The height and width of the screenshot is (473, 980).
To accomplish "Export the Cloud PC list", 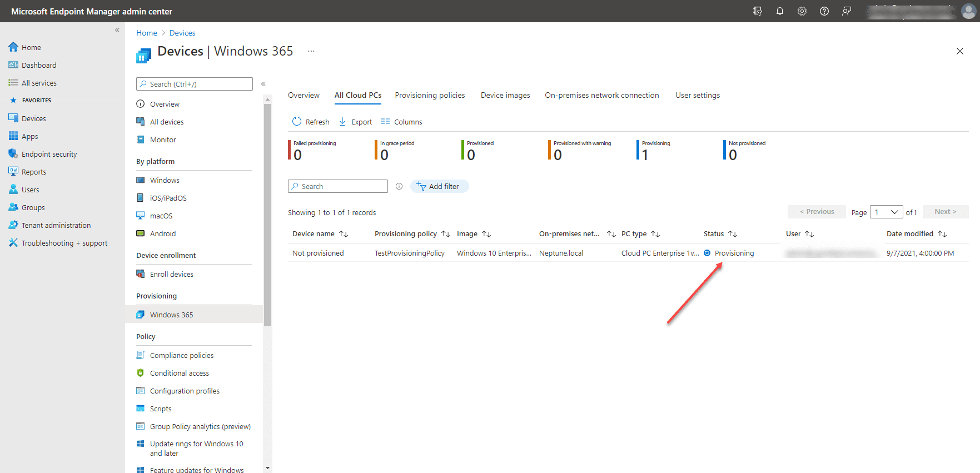I will 356,122.
